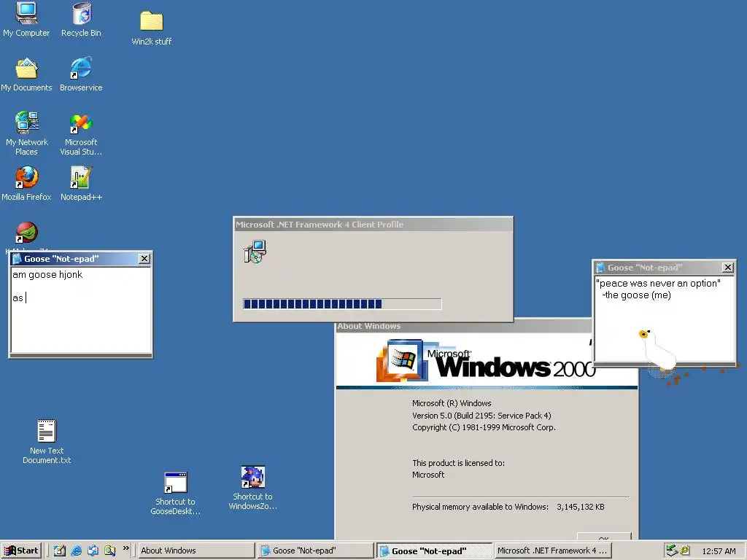Click the 'Physical memory available to Windows' label
This screenshot has width=747, height=560.
[480, 507]
